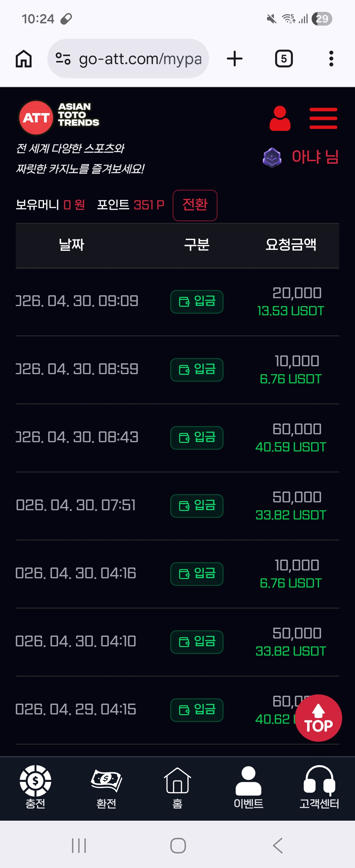Viewport: 355px width, 868px height.
Task: Tap the ATT Asian Toto Trends logo
Action: point(59,117)
